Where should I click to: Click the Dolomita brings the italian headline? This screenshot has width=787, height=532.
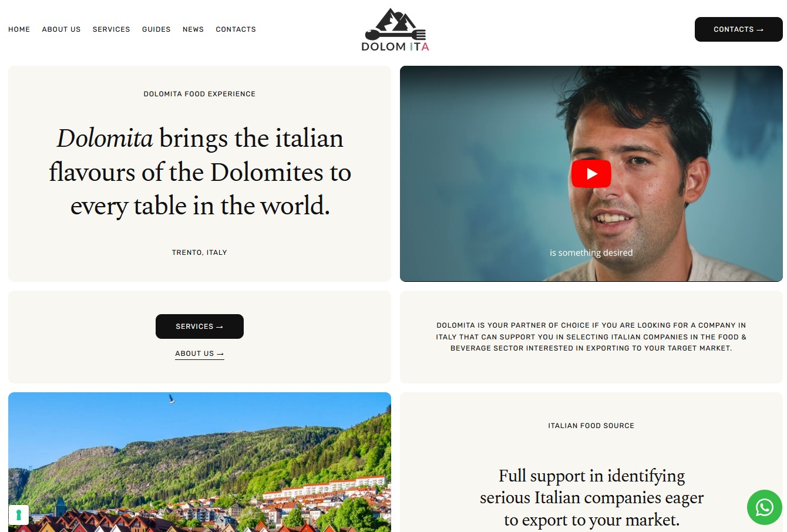click(200, 172)
